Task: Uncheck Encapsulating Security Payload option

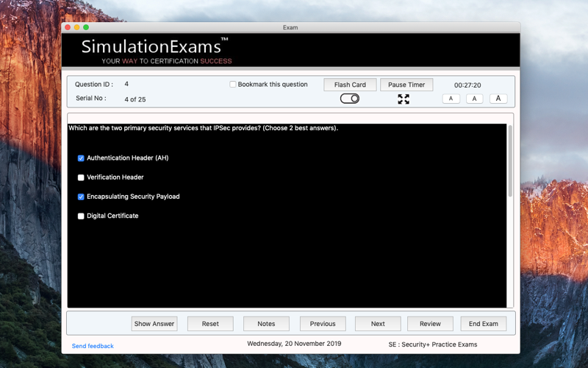Action: 81,197
